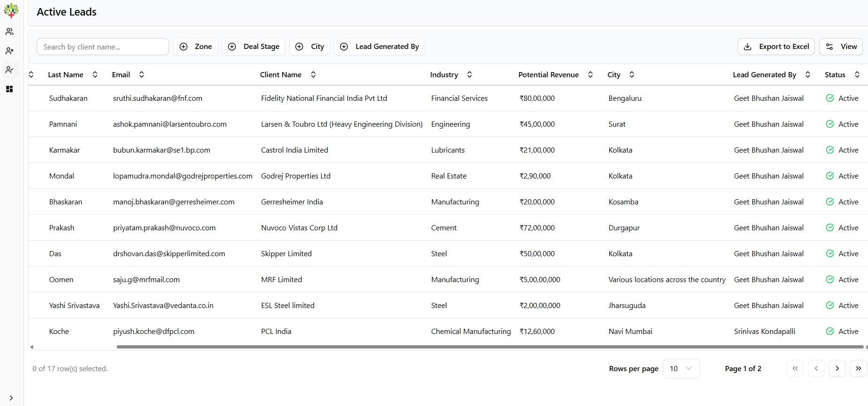Click Active check icon in Karmakar row
Viewport: 868px width, 406px height.
[x=830, y=150]
